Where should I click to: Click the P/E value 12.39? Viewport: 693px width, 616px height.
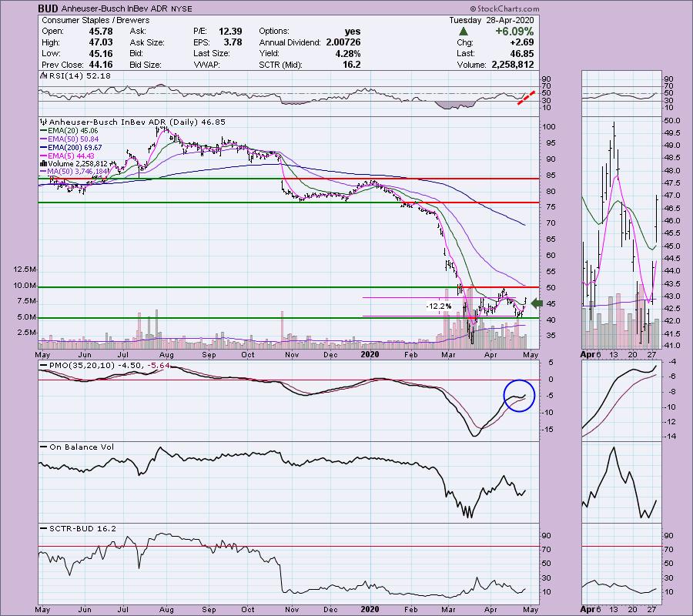[x=230, y=32]
